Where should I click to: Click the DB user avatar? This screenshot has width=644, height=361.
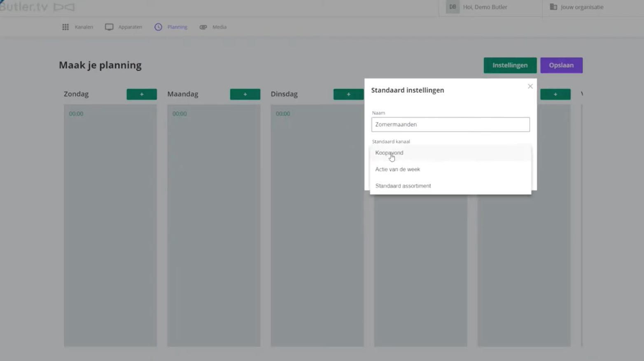(x=453, y=7)
